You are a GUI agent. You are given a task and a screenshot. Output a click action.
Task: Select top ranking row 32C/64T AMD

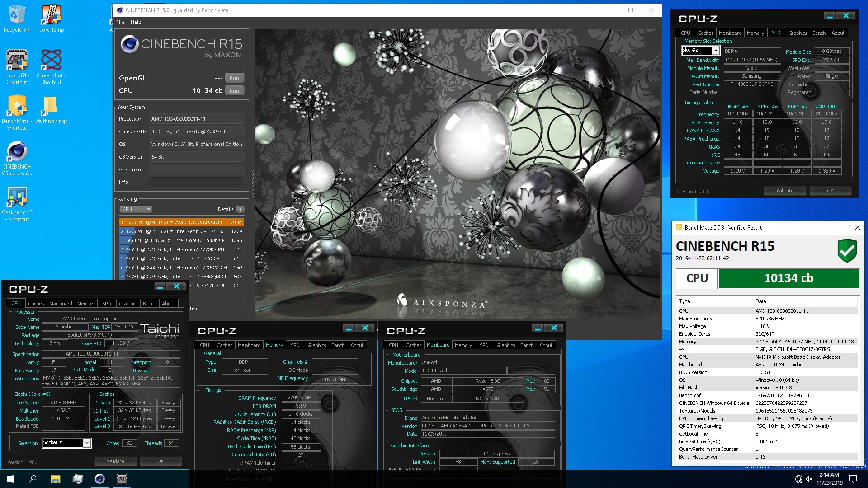(x=181, y=222)
